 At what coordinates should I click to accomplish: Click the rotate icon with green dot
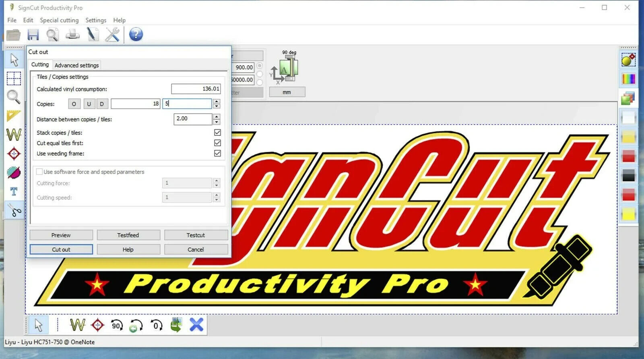(136, 325)
